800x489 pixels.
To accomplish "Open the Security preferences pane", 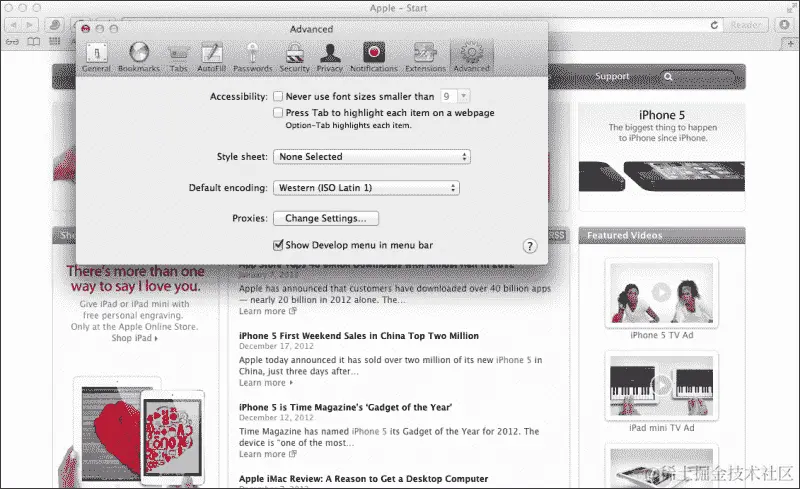I will click(x=294, y=58).
